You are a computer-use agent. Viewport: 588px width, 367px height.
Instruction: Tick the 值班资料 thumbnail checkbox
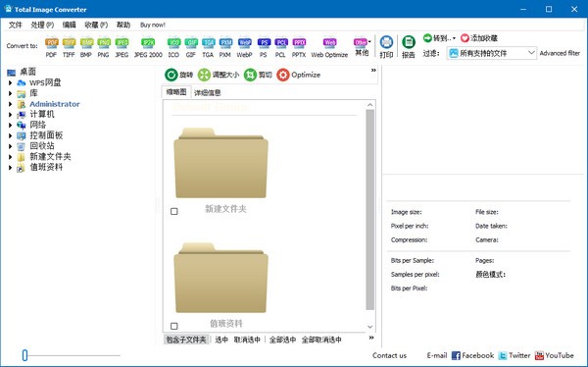point(174,326)
